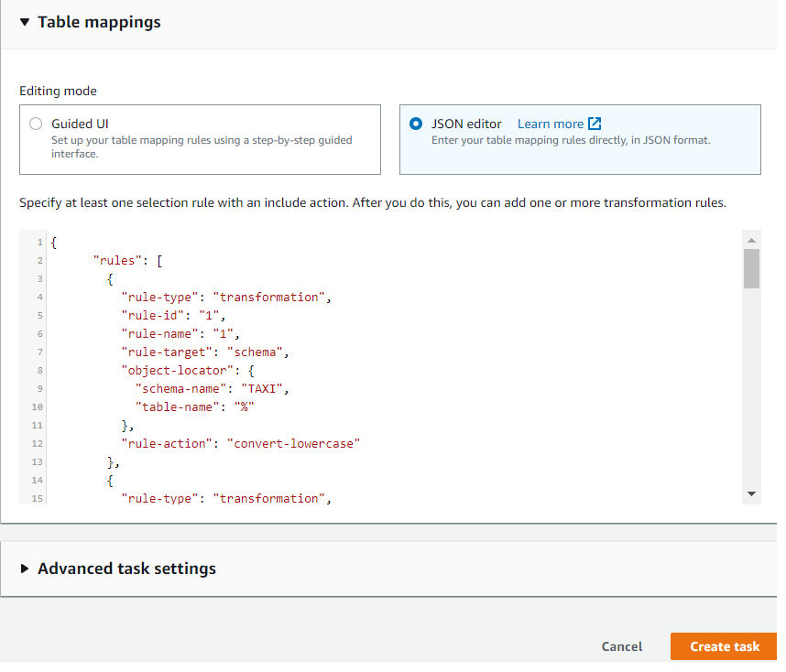
Task: Click the Editing mode label
Action: coord(58,92)
